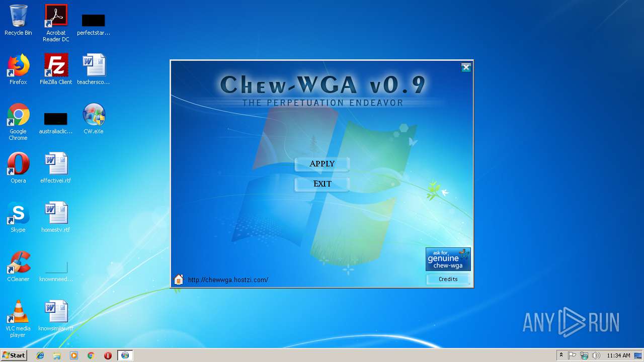Select the teachersco document icon

(x=94, y=69)
